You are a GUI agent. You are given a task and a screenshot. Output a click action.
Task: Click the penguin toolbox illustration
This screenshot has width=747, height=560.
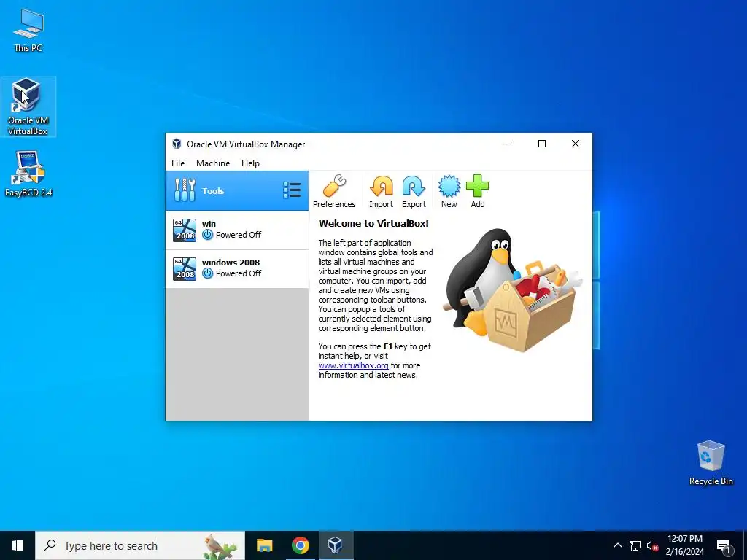(x=513, y=290)
